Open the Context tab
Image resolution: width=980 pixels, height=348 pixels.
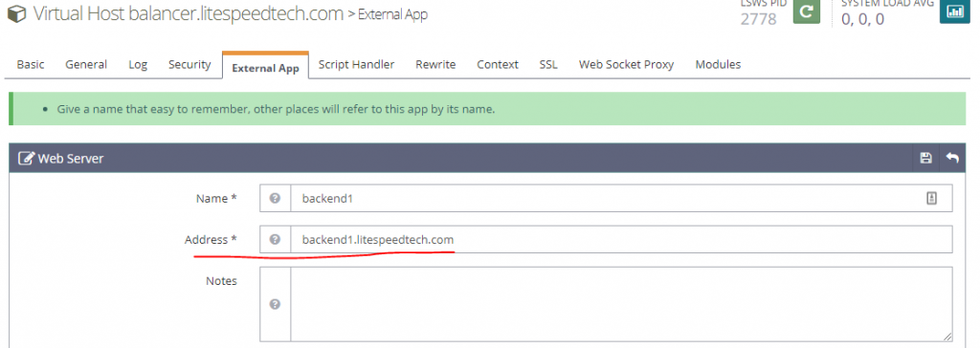[498, 64]
